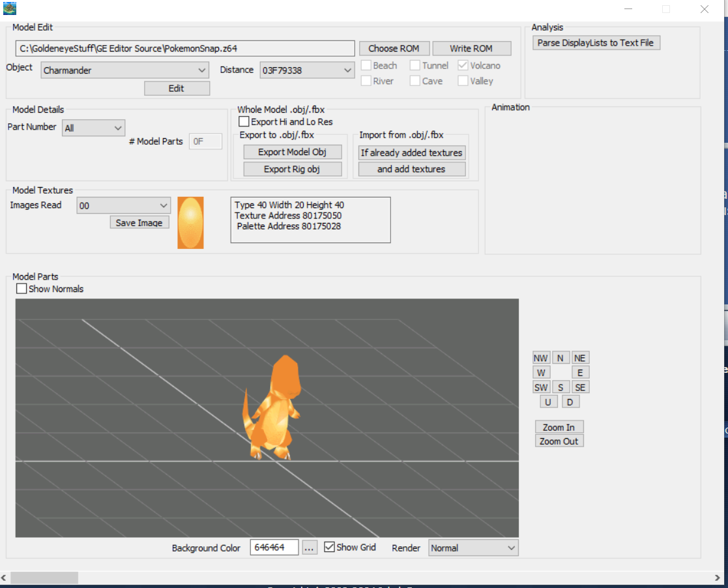Click the scrollbar right arrow
728x588 pixels.
[718, 578]
